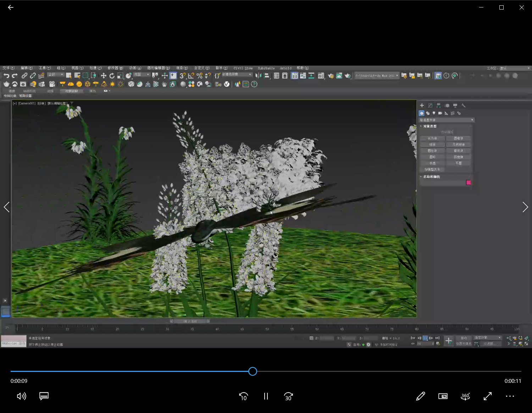Screen dimensions: 532x413
Task: Toggle mini view picture-in-picture mode
Action: pos(443,396)
